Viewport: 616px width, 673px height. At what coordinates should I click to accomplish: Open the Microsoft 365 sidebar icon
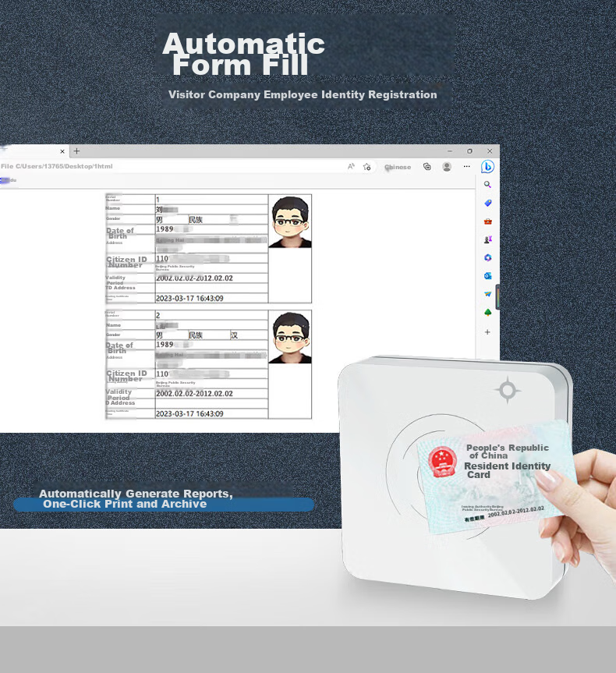pos(487,257)
